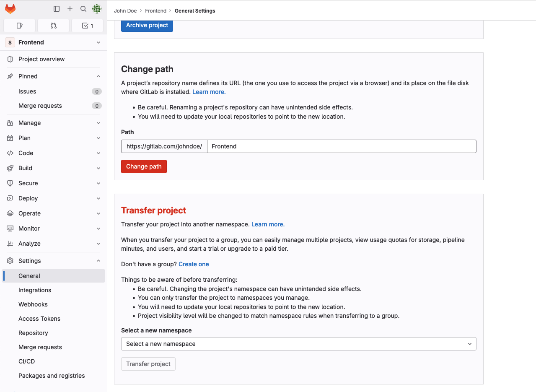This screenshot has height=392, width=536.
Task: Click the Create one group link
Action: tap(194, 264)
